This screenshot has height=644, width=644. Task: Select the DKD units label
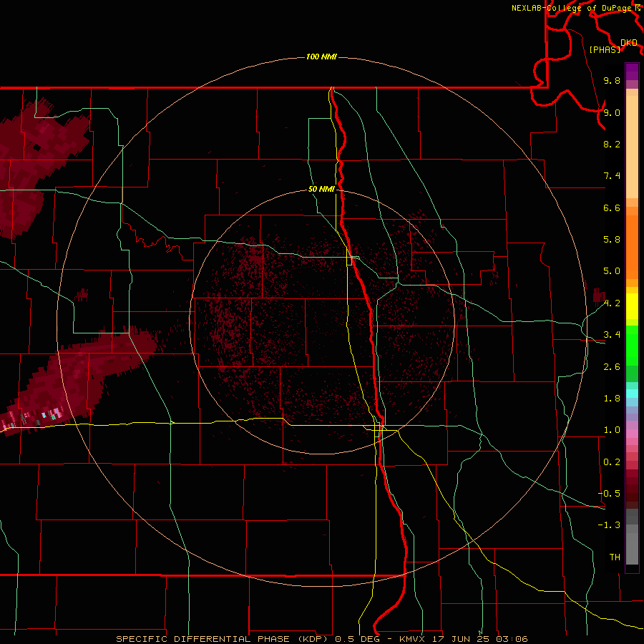pyautogui.click(x=629, y=43)
